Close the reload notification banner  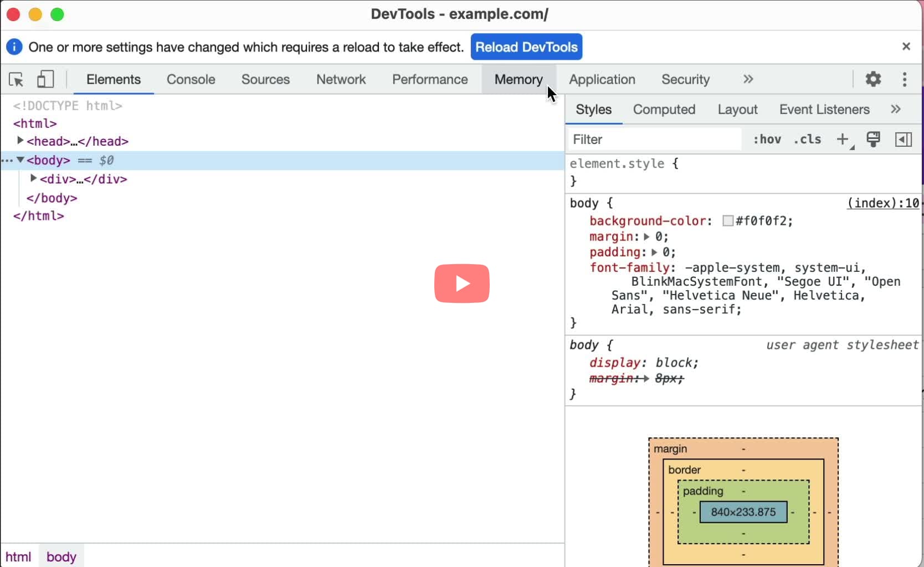[906, 47]
